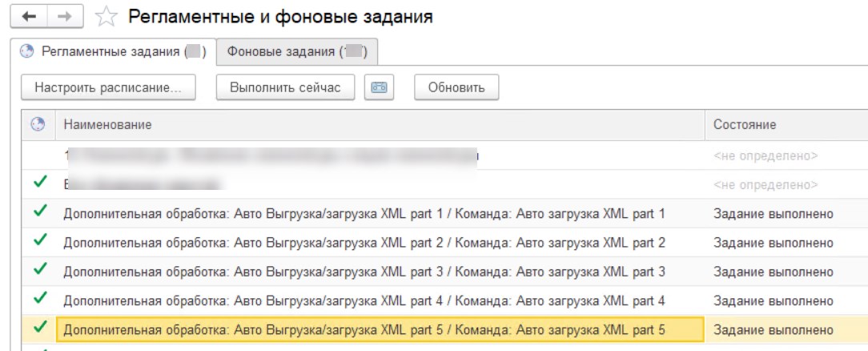
Task: Click the clock icon column header
Action: click(38, 124)
